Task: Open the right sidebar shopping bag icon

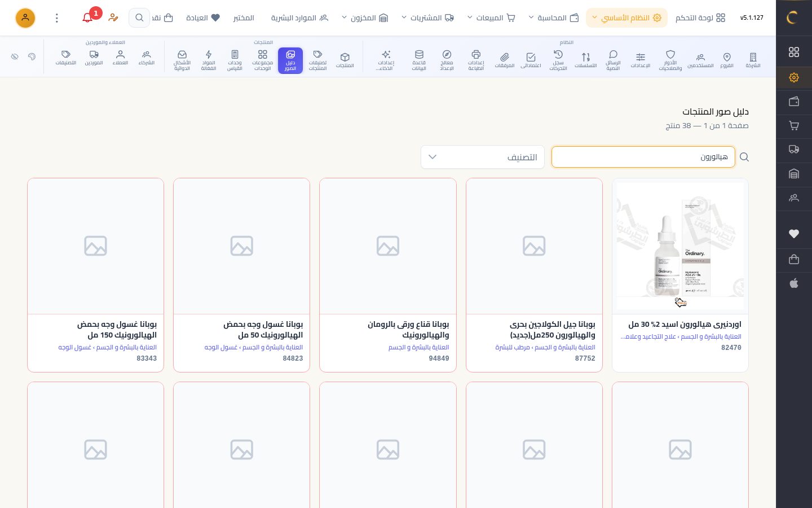Action: (794, 259)
